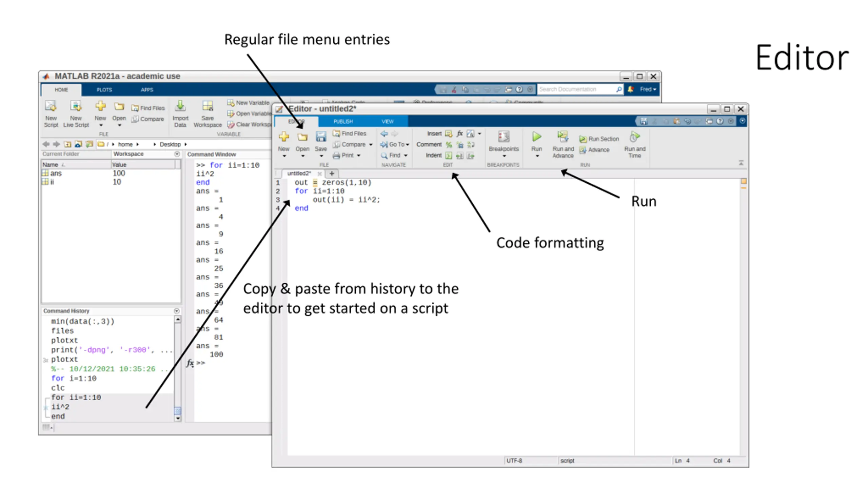Screen dimensions: 868x488
Task: Click the Search Documentation field
Action: pyautogui.click(x=576, y=89)
